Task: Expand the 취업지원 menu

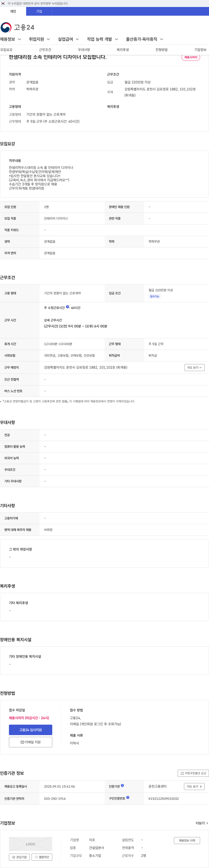Action: coord(39,39)
